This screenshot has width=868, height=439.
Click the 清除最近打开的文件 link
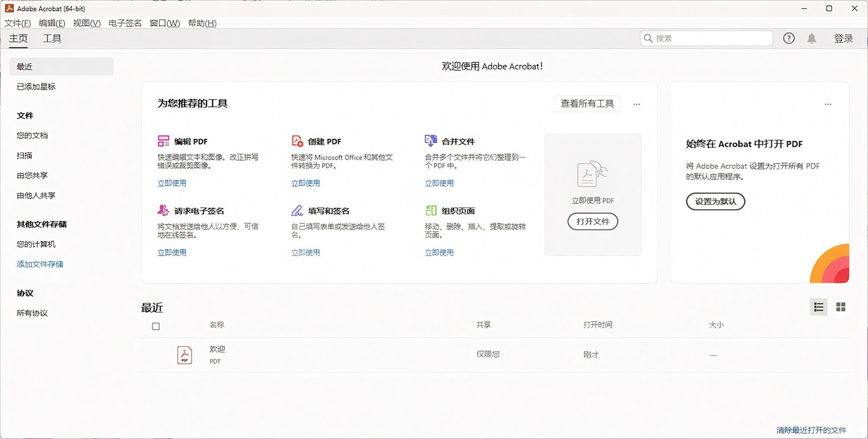pos(811,430)
